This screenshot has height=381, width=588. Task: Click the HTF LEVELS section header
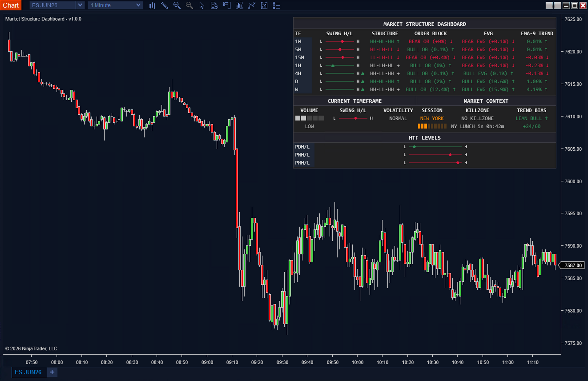[425, 138]
